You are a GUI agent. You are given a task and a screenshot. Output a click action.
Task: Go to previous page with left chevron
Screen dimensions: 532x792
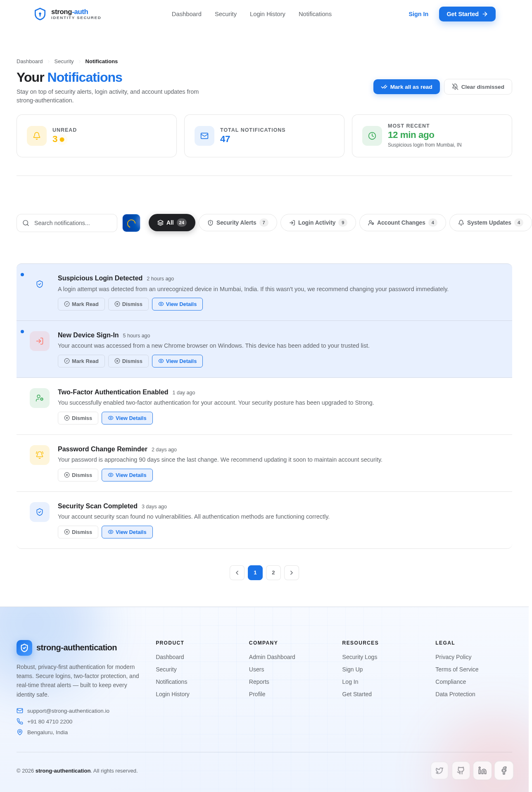pyautogui.click(x=237, y=573)
